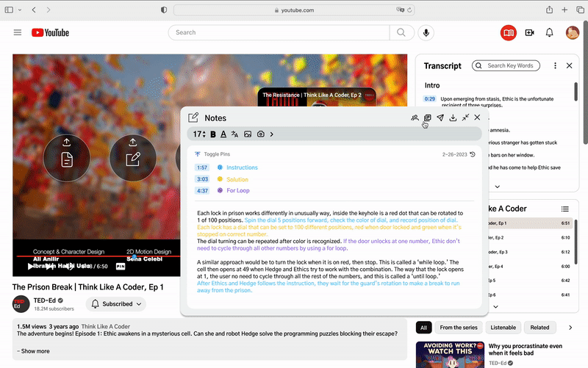
Task: Select the playlist episode lasting 6:12
Action: pyautogui.click(x=530, y=252)
